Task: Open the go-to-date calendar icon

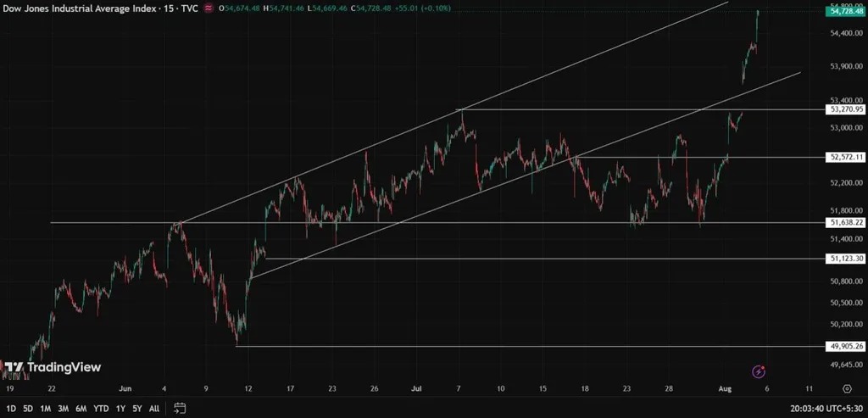Action: coord(180,409)
